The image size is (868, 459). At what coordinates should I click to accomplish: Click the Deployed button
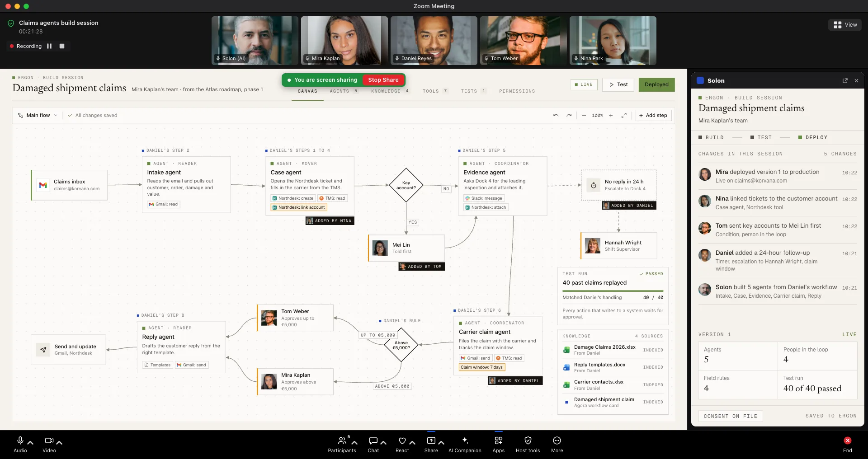pyautogui.click(x=656, y=84)
